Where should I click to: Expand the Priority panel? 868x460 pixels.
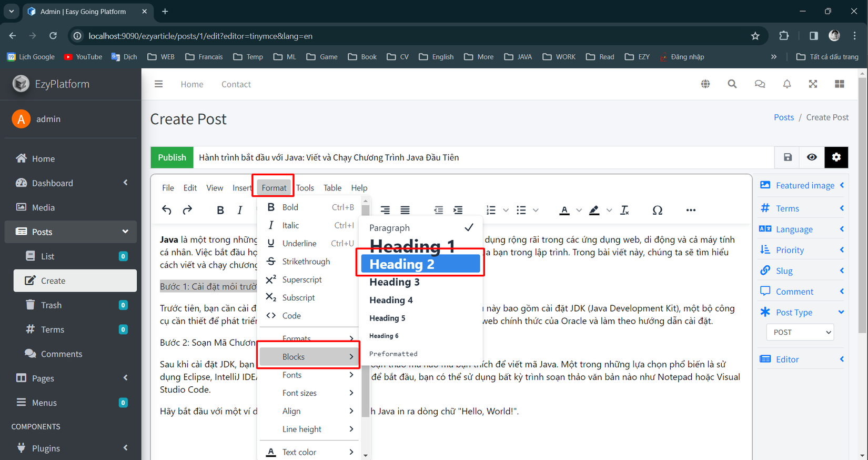tap(802, 250)
